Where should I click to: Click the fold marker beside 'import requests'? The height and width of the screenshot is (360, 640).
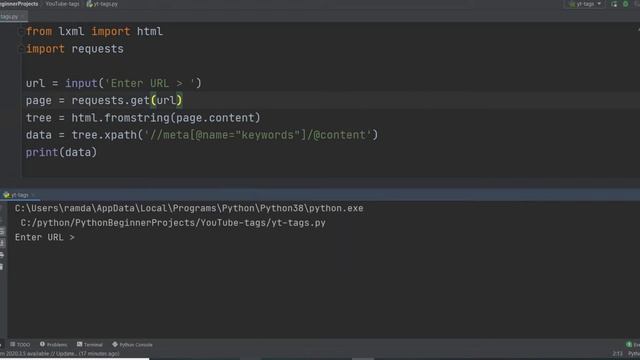(21, 49)
